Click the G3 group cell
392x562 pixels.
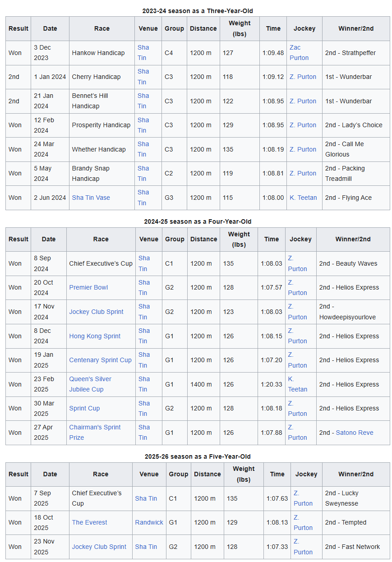tap(174, 198)
